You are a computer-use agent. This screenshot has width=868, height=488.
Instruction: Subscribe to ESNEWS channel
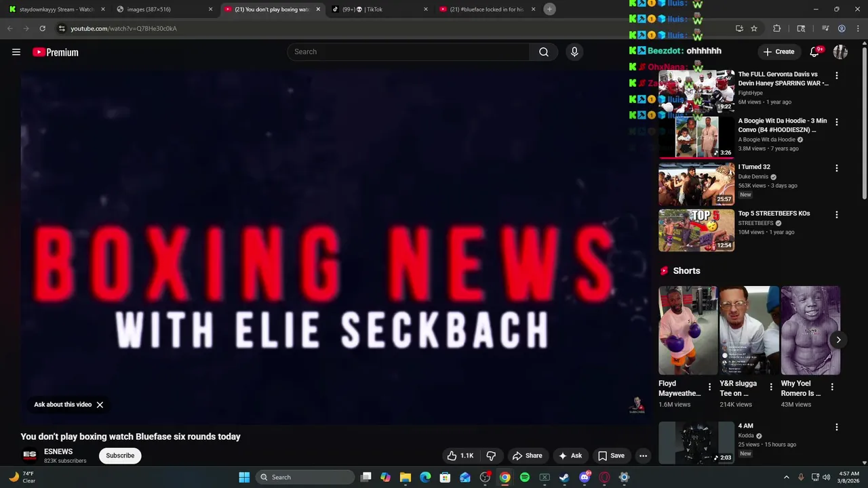click(120, 455)
